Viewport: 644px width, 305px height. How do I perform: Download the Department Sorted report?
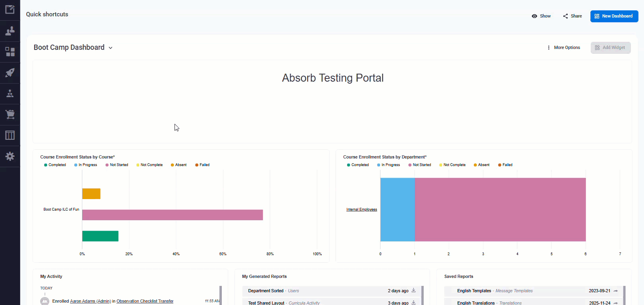[413, 290]
